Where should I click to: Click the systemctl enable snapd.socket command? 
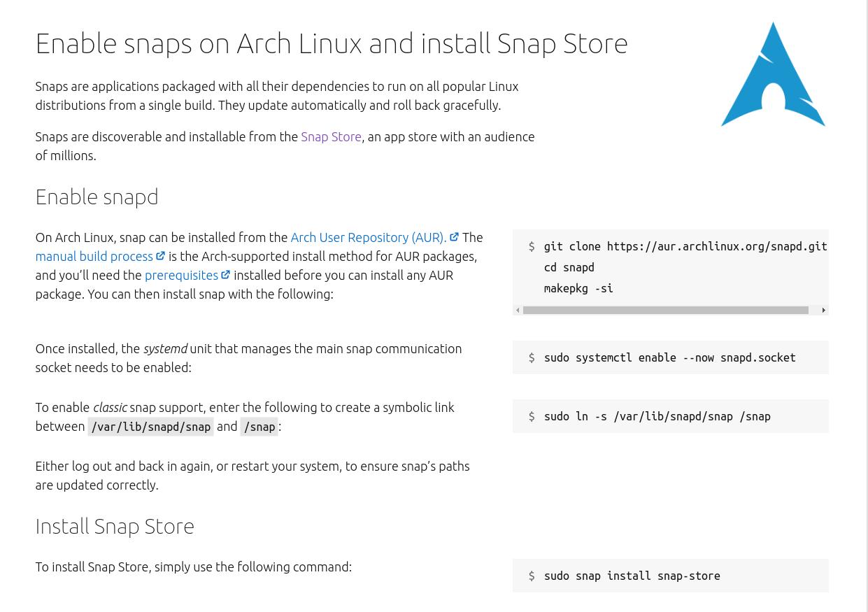[x=669, y=357]
